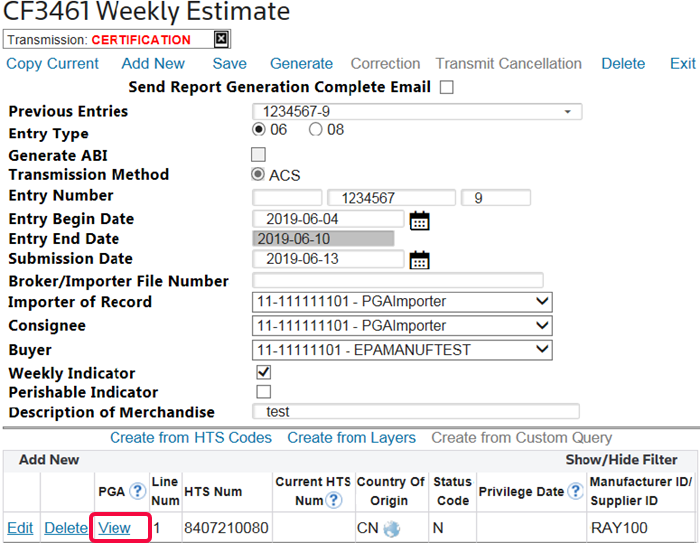The width and height of the screenshot is (700, 543).
Task: Open the Importer of Record dropdown
Action: coord(403,302)
